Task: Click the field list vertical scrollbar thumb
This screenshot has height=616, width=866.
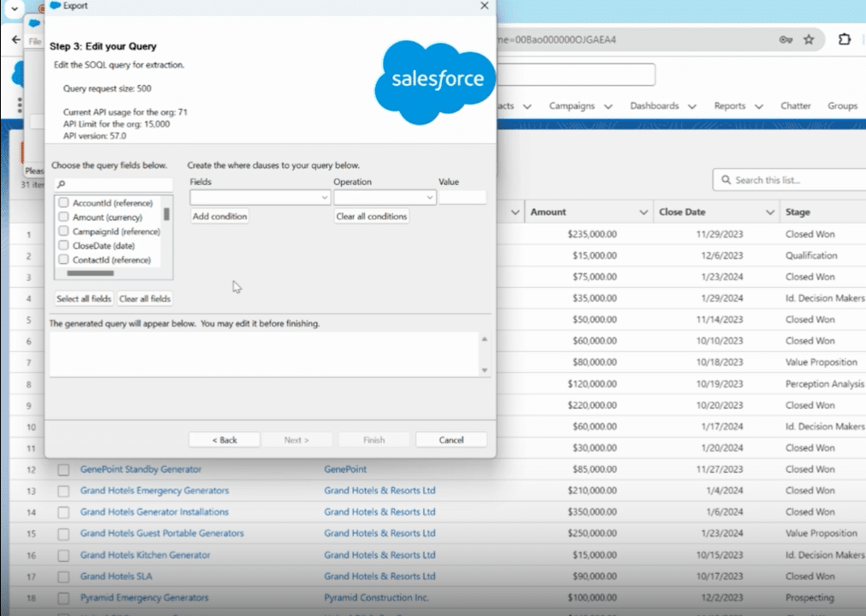Action: pyautogui.click(x=166, y=214)
